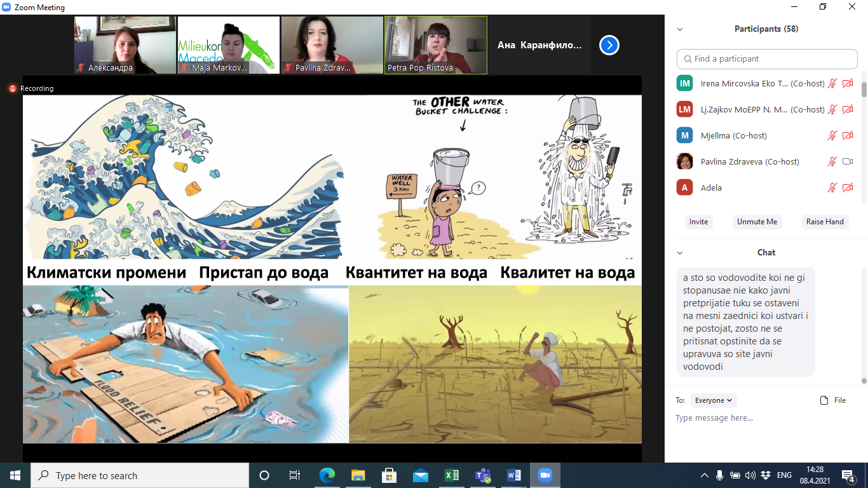
Task: Click the participants list scrollbar
Action: coord(864,90)
